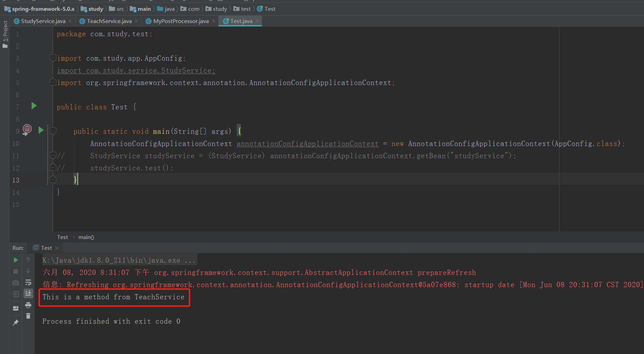Click line number 13 in the gutter
Image resolution: width=644 pixels, height=354 pixels.
(x=16, y=180)
